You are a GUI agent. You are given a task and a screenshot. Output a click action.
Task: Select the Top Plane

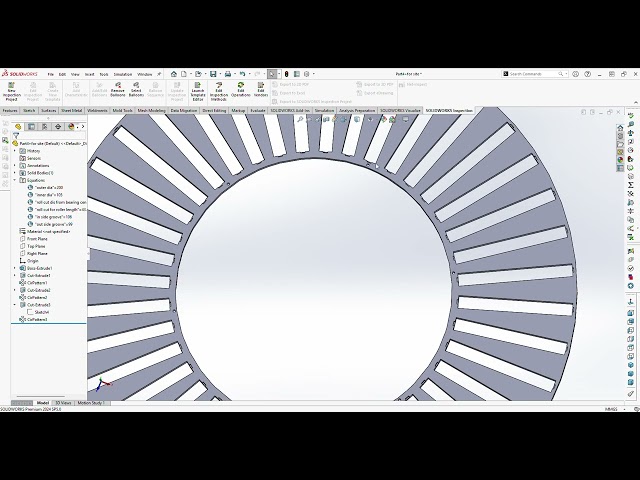pos(33,247)
